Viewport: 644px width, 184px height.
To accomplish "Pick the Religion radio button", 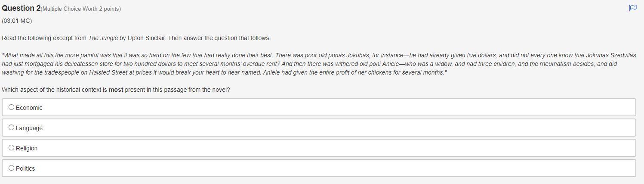I will (x=12, y=148).
